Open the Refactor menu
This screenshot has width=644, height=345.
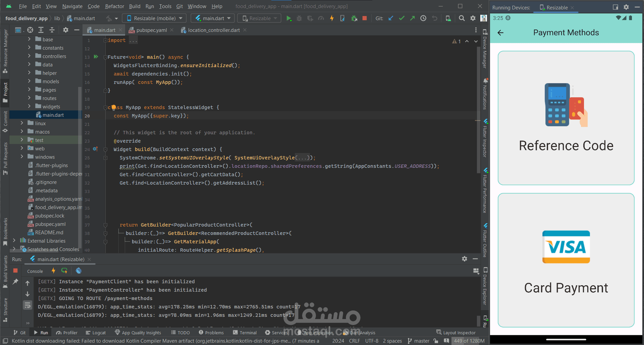[114, 6]
